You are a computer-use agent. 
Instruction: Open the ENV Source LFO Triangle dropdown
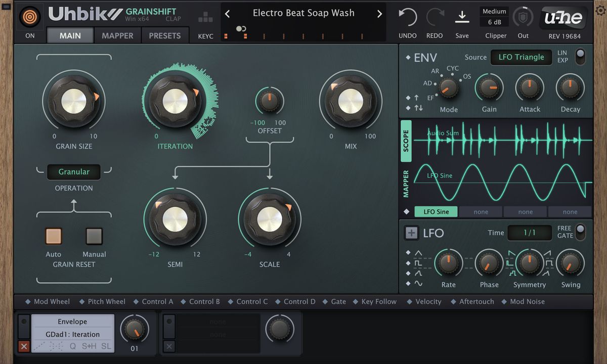point(521,57)
